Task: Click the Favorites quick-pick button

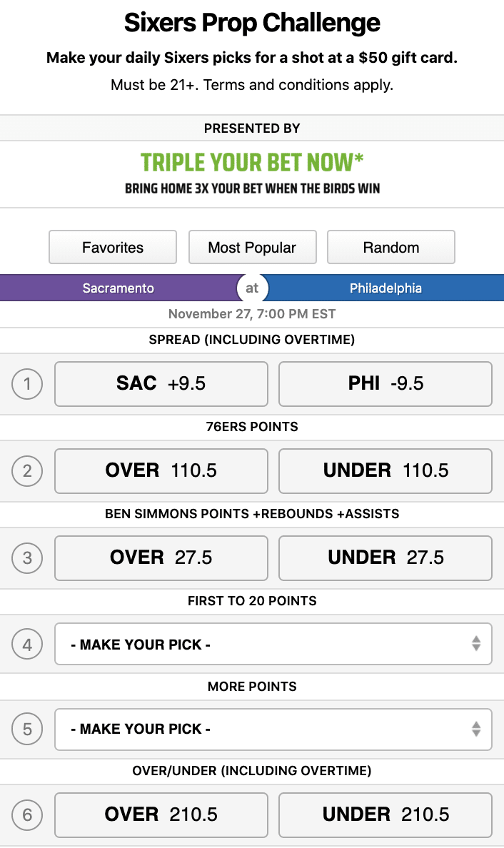Action: [x=113, y=248]
